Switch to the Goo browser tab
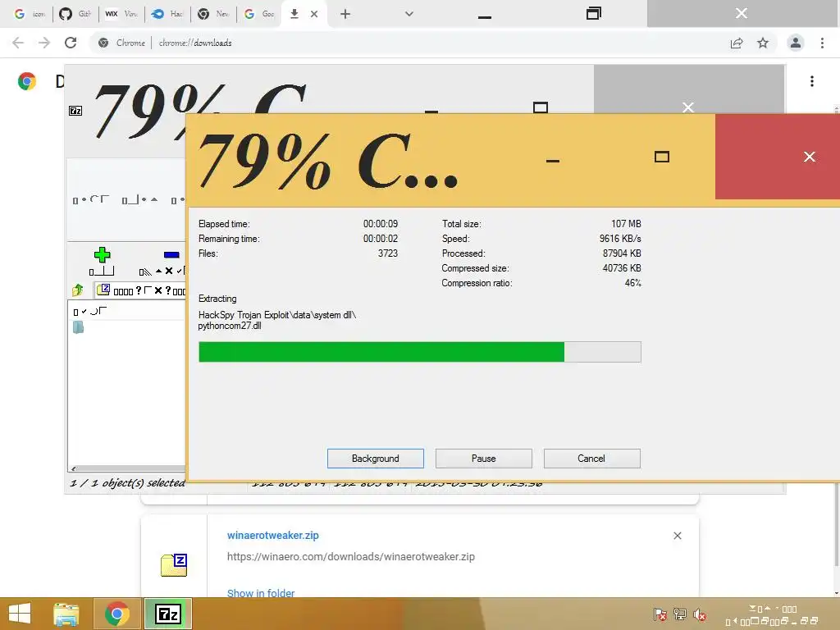This screenshot has height=630, width=840. 259,14
